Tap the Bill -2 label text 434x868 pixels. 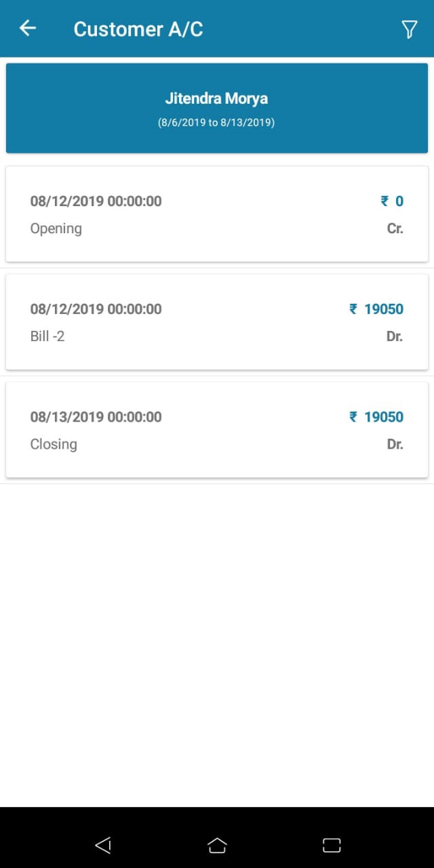47,336
